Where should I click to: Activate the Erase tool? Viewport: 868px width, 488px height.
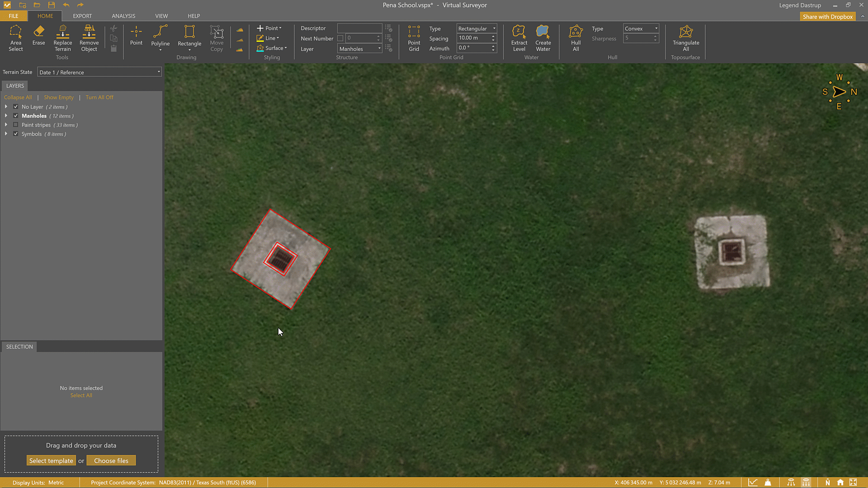pos(38,36)
